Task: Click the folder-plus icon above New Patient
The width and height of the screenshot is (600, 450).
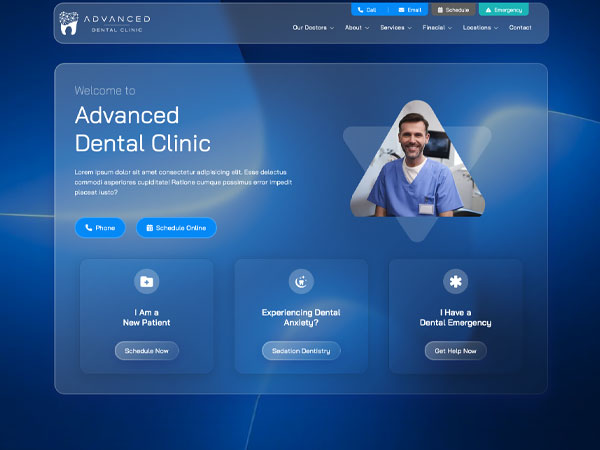Action: point(147,282)
